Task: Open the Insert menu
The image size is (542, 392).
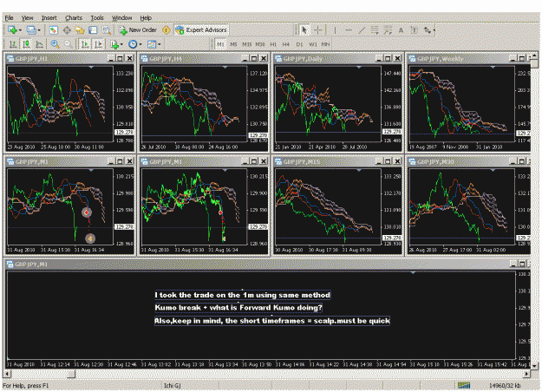Action: 49,17
